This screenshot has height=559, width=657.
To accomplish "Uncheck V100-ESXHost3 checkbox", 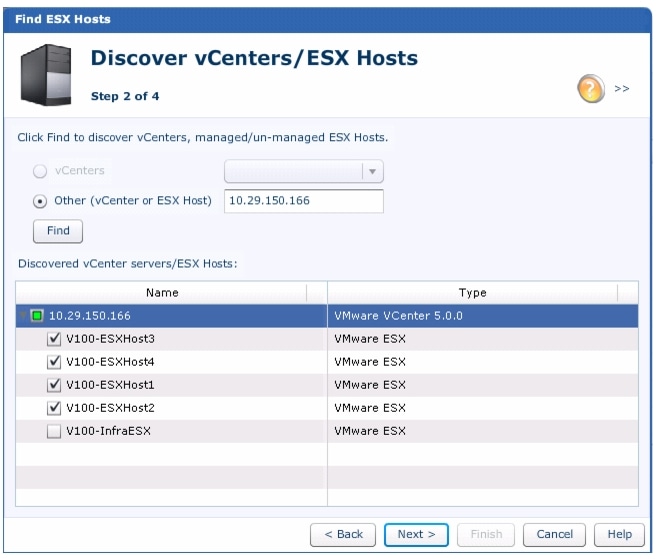I will 54,339.
